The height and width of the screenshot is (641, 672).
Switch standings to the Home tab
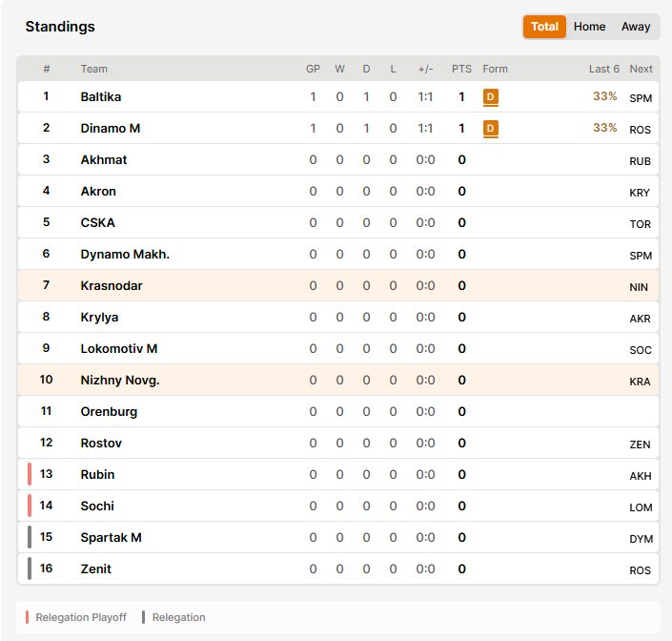pos(589,27)
